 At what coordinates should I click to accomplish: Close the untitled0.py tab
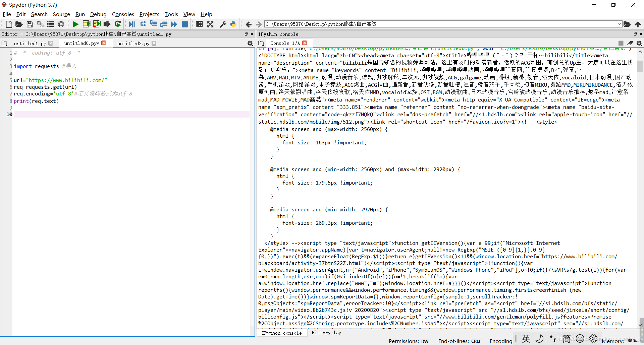[104, 43]
